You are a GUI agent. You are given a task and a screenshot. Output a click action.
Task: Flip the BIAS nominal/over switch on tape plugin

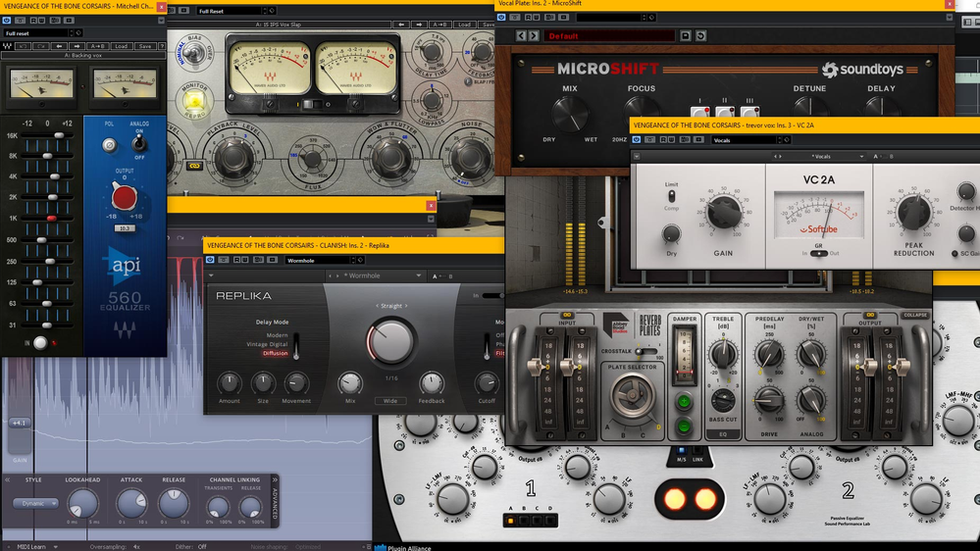coord(193,54)
